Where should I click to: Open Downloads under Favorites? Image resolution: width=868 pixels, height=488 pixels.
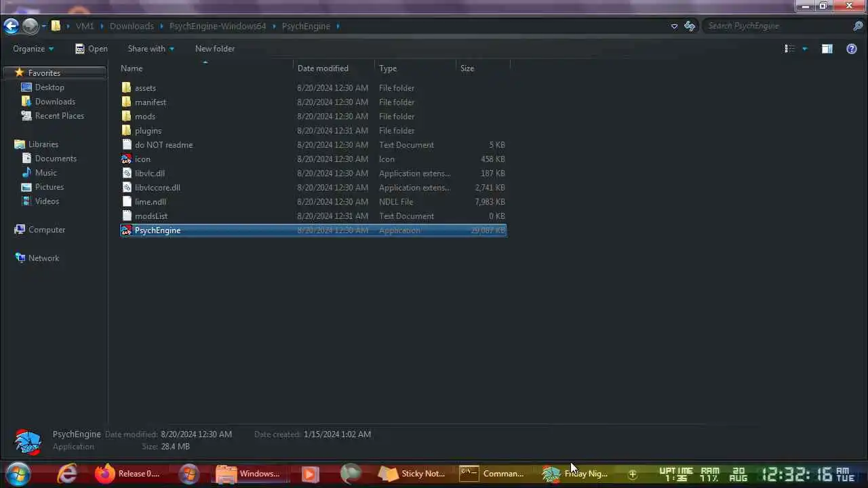click(55, 102)
